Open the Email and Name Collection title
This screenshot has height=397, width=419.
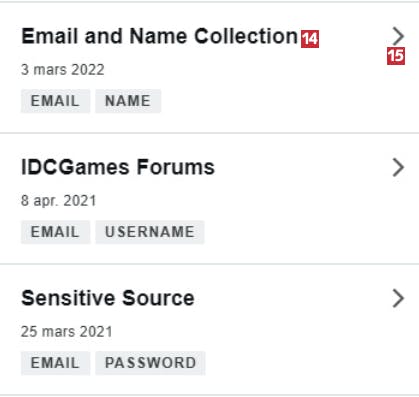(159, 36)
